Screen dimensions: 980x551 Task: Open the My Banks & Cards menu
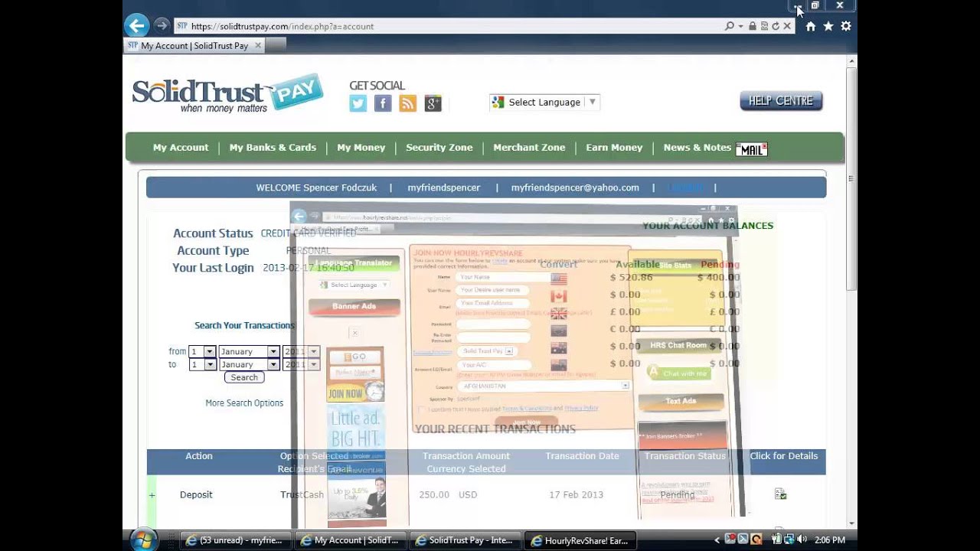(273, 148)
